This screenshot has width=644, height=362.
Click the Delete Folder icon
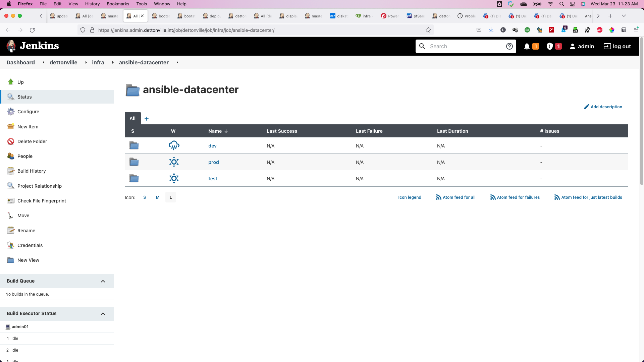(11, 141)
